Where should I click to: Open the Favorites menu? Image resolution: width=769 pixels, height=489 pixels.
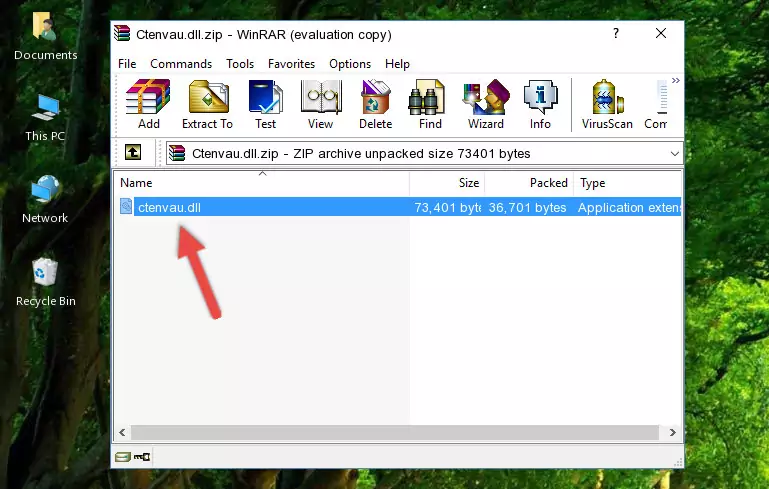tap(291, 64)
